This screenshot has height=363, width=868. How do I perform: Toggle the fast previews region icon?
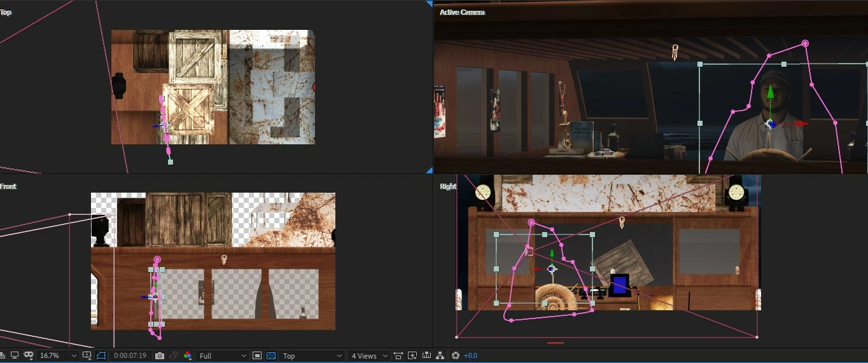point(257,356)
